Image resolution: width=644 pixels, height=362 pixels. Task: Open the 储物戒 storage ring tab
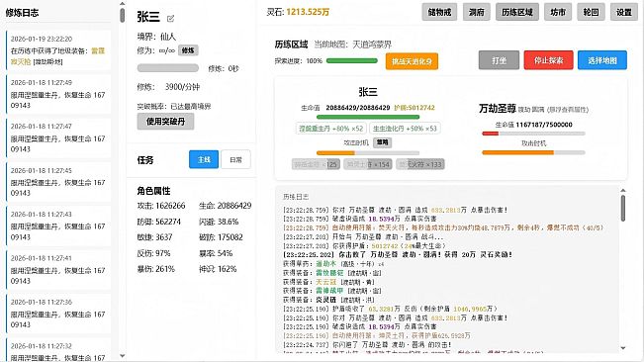coord(439,12)
